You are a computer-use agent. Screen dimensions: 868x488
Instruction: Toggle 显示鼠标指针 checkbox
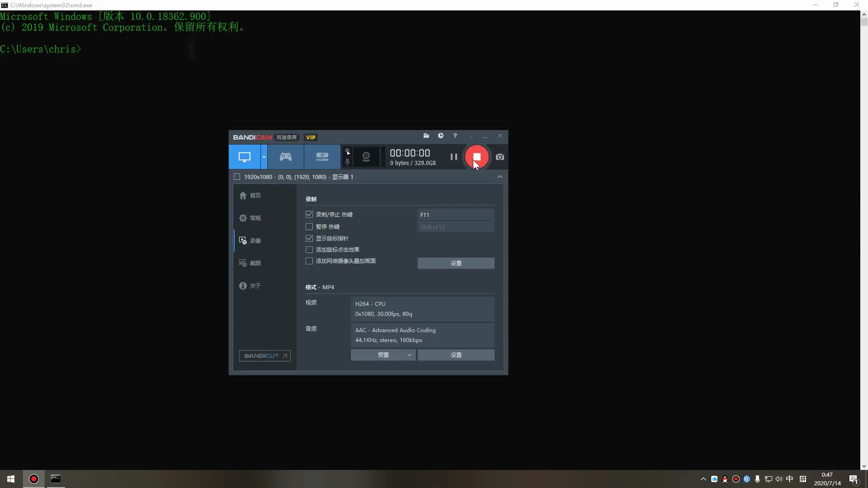[309, 238]
